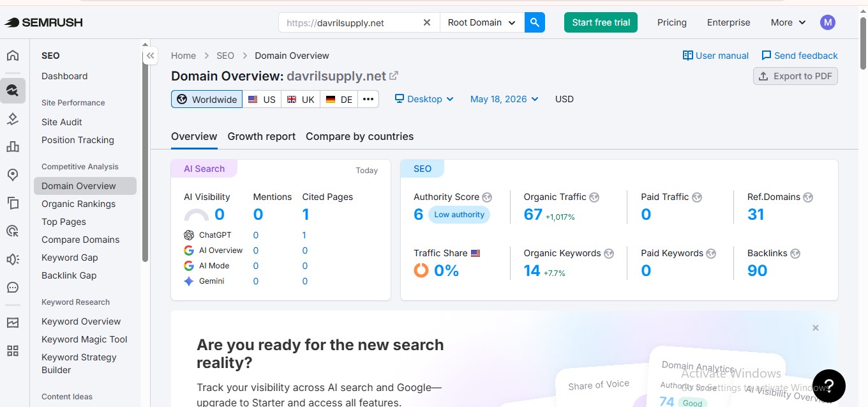The image size is (868, 407).
Task: Open the User manual link
Action: point(715,56)
